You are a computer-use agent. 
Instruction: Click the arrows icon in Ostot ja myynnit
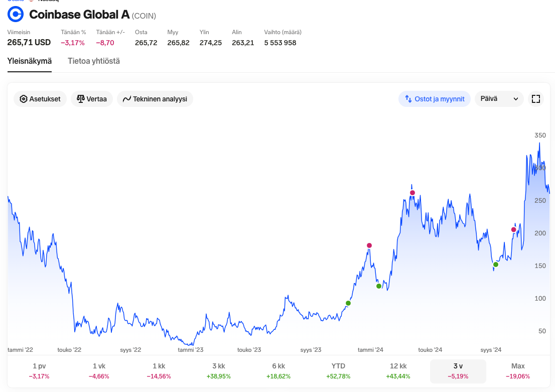408,99
